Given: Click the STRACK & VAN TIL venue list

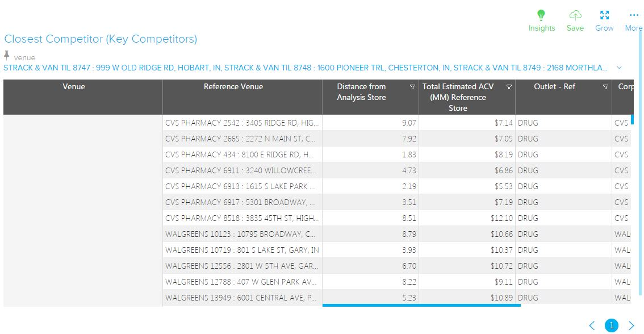Looking at the screenshot, I should pos(306,68).
